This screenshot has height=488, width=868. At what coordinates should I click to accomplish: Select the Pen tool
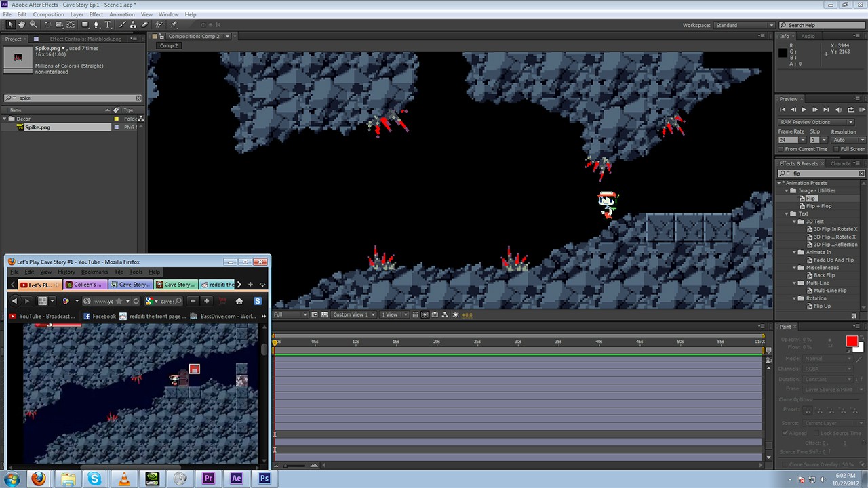[96, 24]
